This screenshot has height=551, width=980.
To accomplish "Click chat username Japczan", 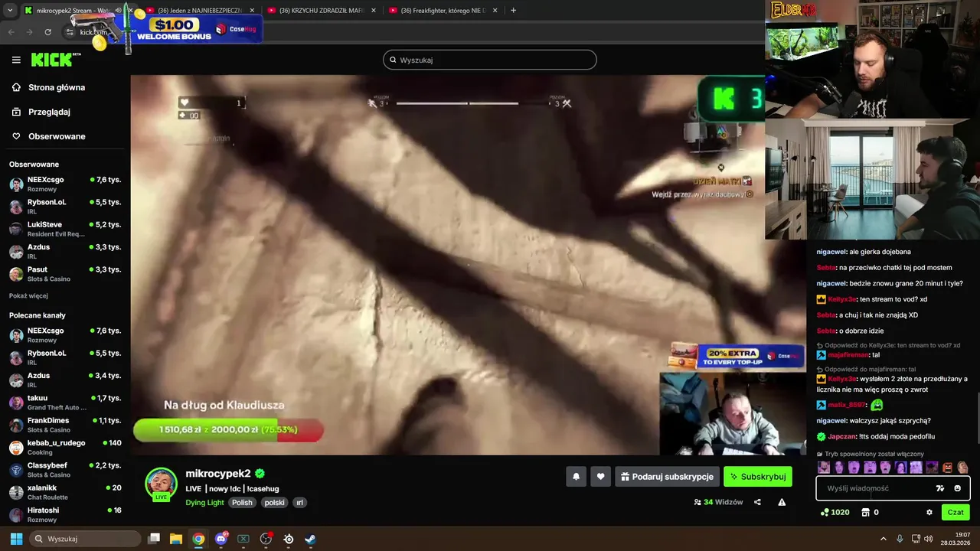I will tap(842, 437).
